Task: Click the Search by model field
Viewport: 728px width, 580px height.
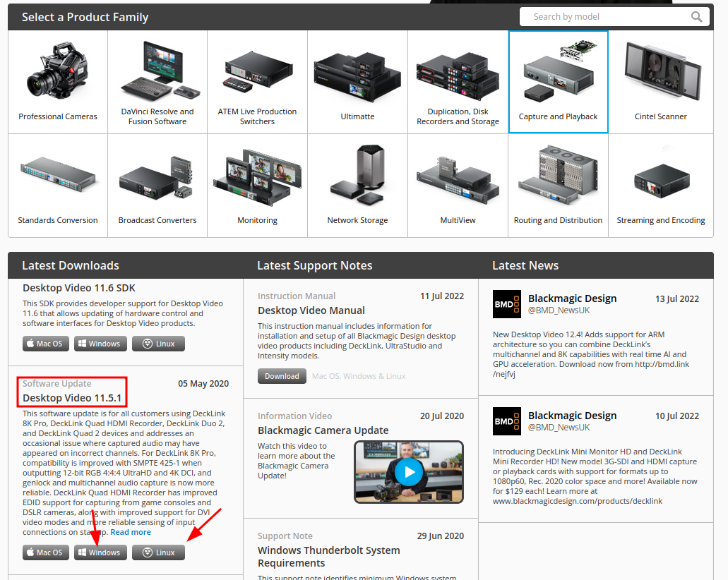Action: (614, 17)
